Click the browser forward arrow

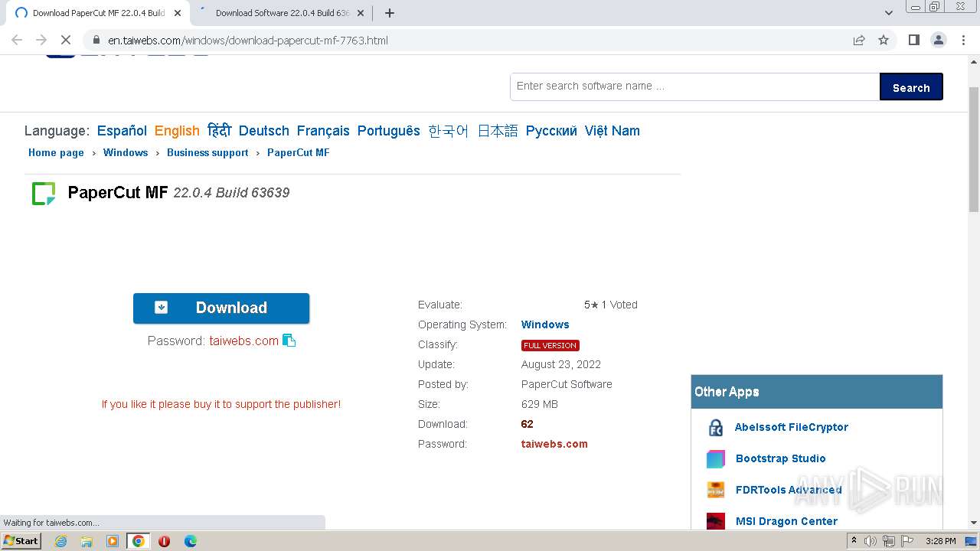tap(41, 40)
